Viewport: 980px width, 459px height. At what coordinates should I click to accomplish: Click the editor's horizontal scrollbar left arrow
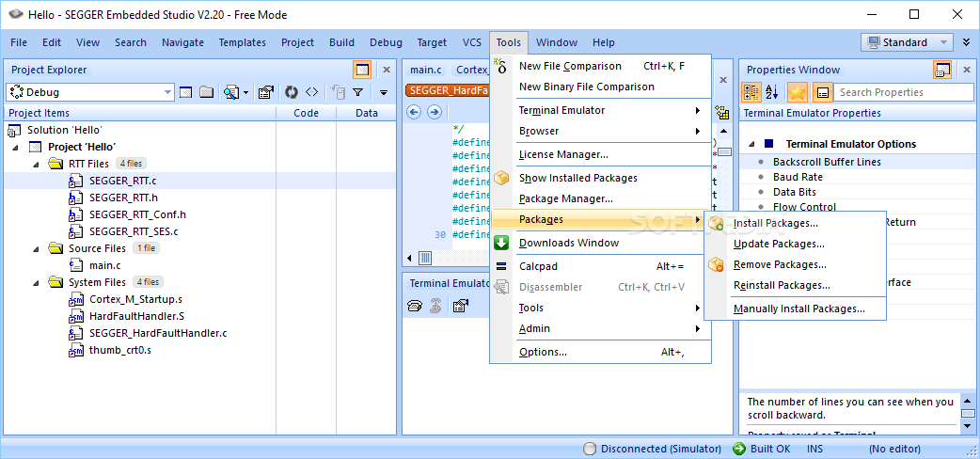tap(410, 258)
